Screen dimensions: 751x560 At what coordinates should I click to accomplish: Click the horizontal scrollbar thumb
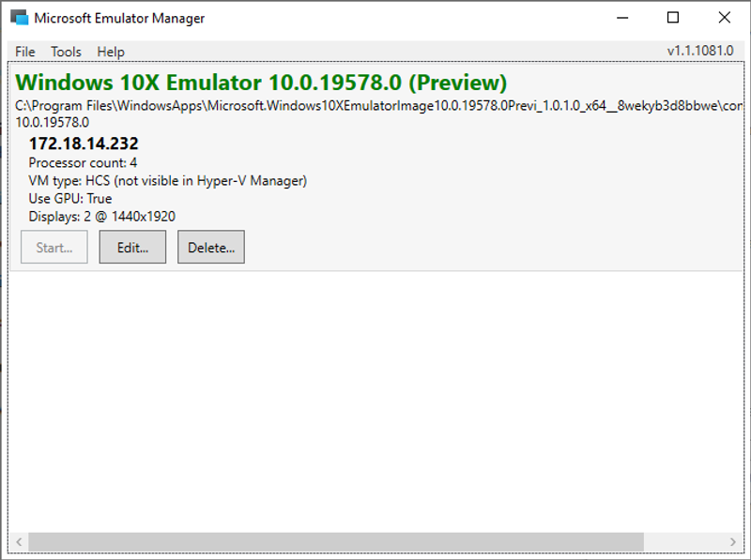[x=336, y=542]
